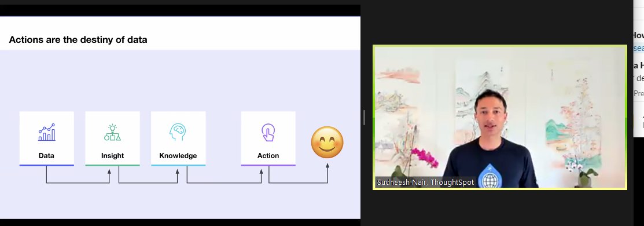Click the 'Knowledge' label text

[x=178, y=156]
